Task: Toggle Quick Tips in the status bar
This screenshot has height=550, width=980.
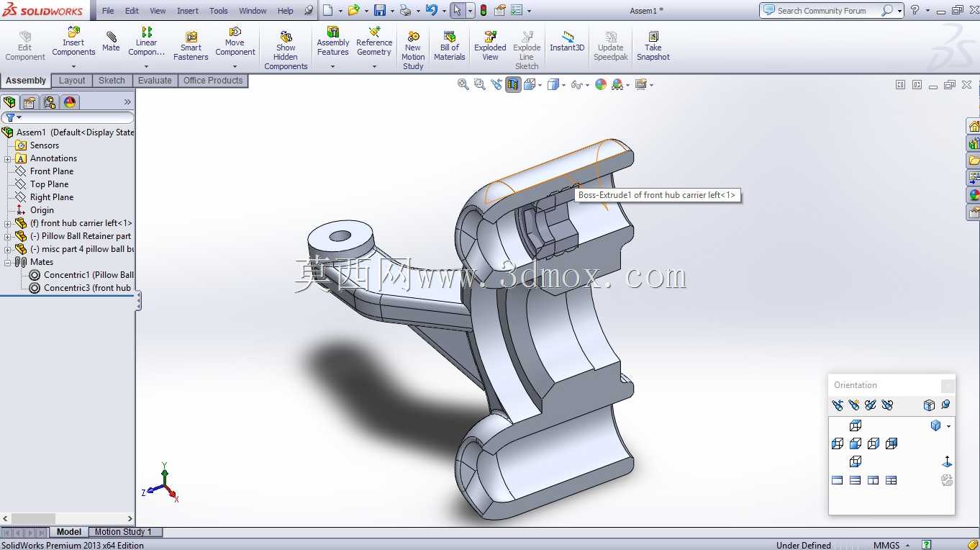Action: [927, 545]
